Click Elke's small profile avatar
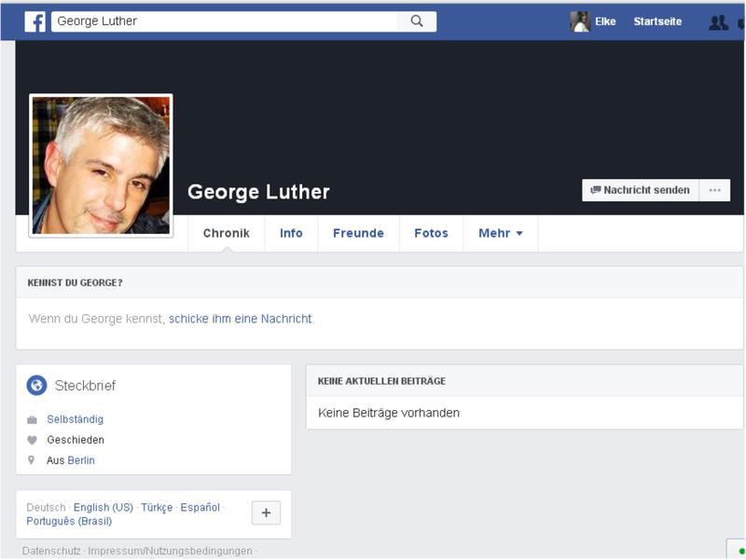This screenshot has height=560, width=746. 580,21
